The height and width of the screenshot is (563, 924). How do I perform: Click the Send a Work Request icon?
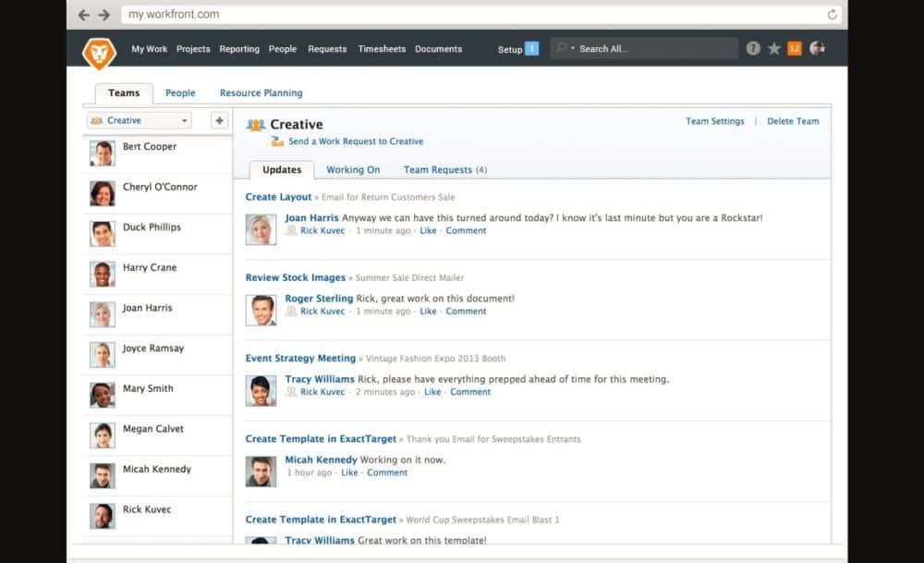tap(277, 141)
